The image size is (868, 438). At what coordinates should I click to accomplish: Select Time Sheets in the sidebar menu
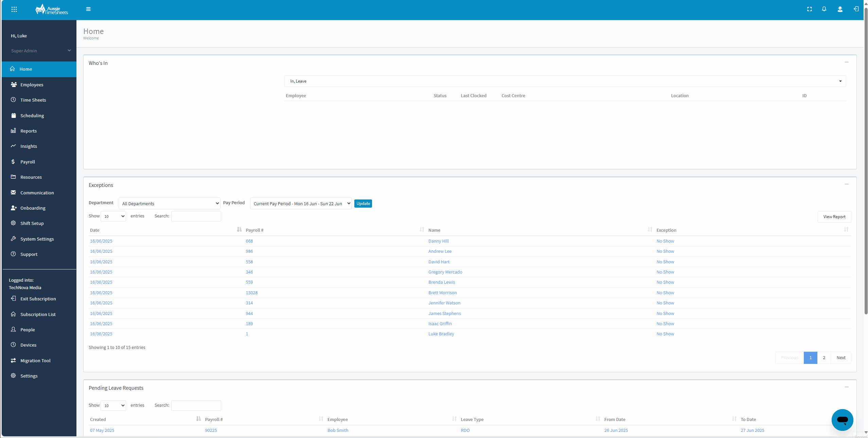point(33,100)
